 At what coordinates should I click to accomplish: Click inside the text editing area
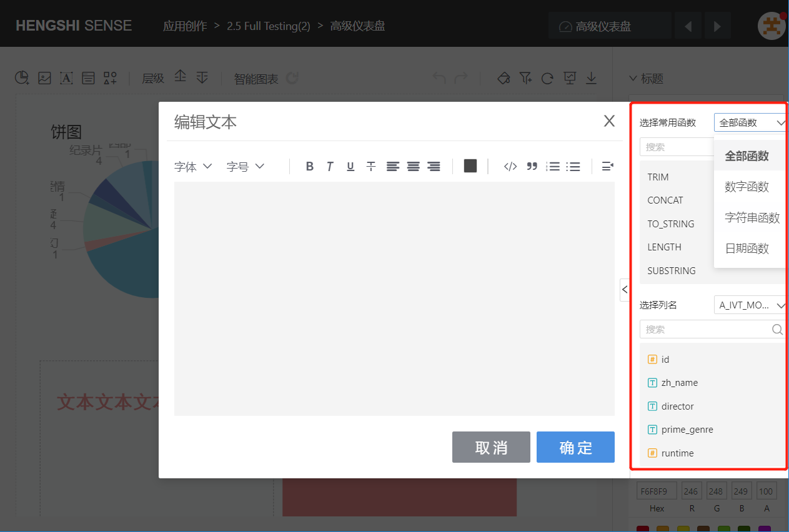tap(394, 298)
